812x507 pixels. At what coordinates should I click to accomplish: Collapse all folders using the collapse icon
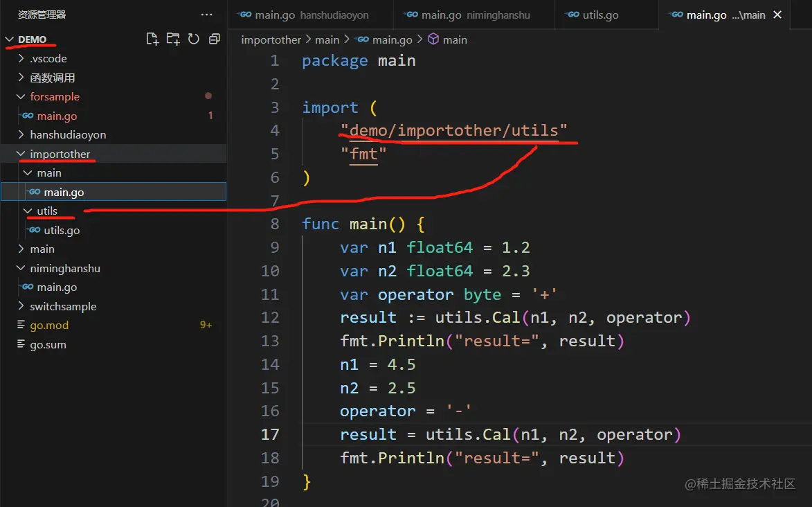[215, 39]
